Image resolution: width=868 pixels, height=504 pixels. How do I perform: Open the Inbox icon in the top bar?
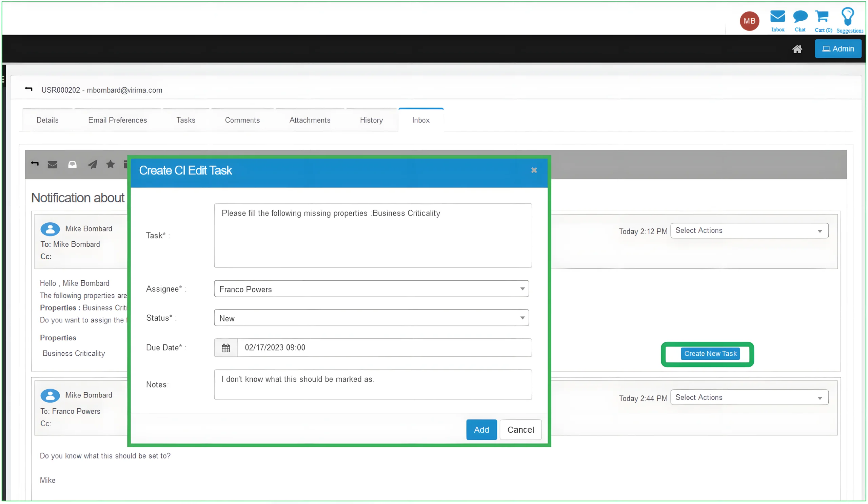tap(777, 17)
